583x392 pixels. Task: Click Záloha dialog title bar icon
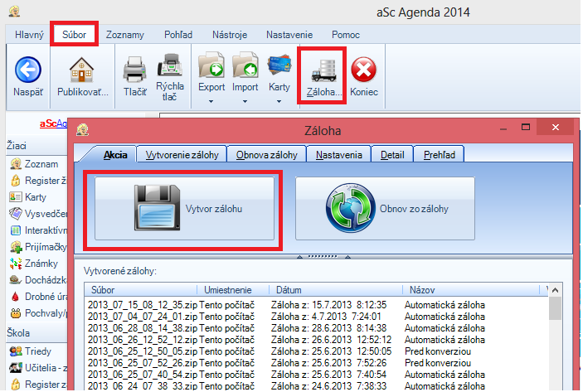82,129
